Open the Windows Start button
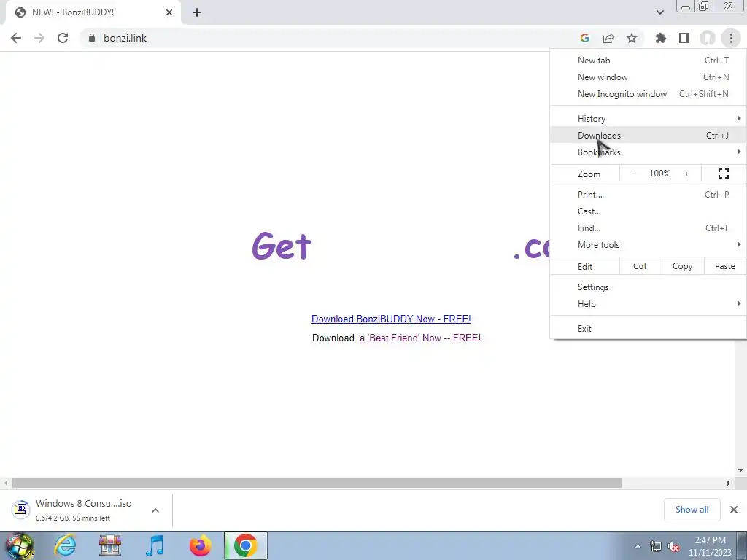Screen dimensions: 747x560 point(19,545)
